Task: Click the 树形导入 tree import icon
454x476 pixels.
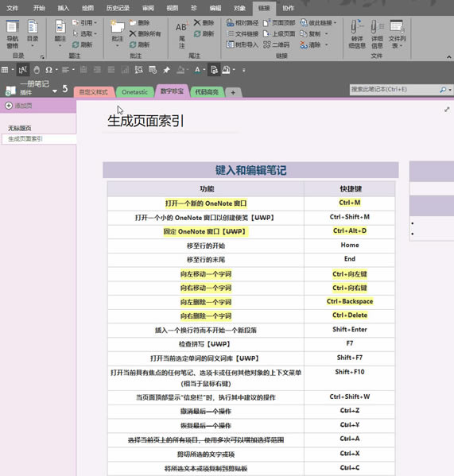Action: 242,45
